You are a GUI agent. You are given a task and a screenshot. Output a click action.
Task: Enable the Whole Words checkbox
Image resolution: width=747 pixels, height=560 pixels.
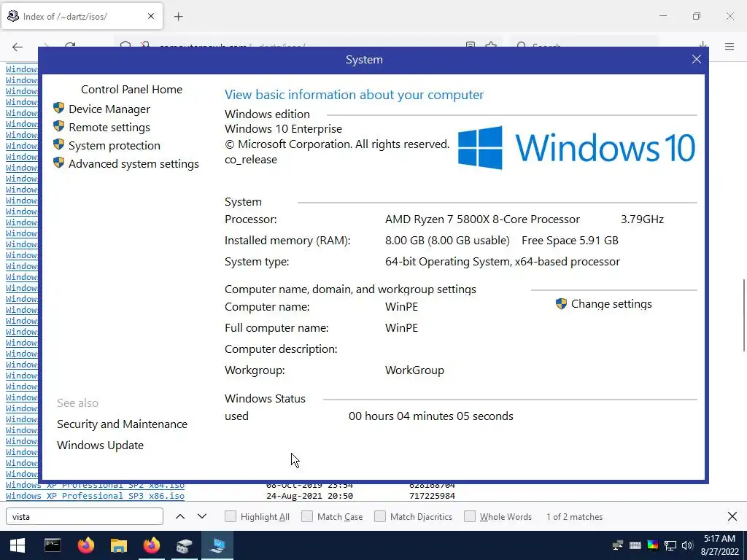(470, 516)
